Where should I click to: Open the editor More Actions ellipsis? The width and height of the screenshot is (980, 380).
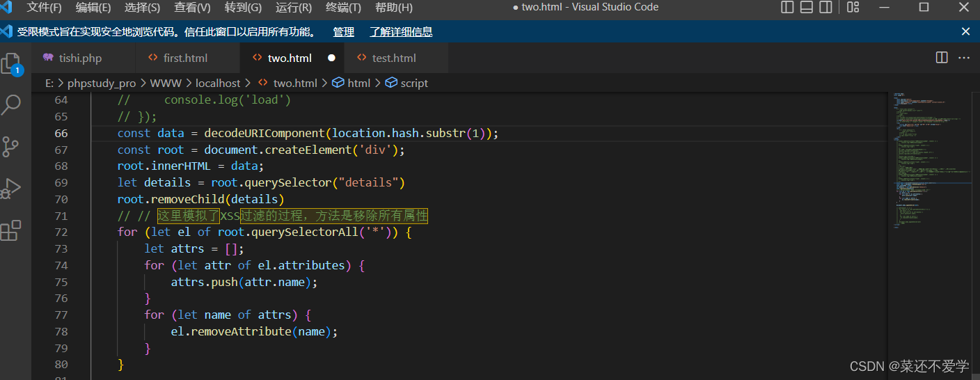pyautogui.click(x=964, y=58)
